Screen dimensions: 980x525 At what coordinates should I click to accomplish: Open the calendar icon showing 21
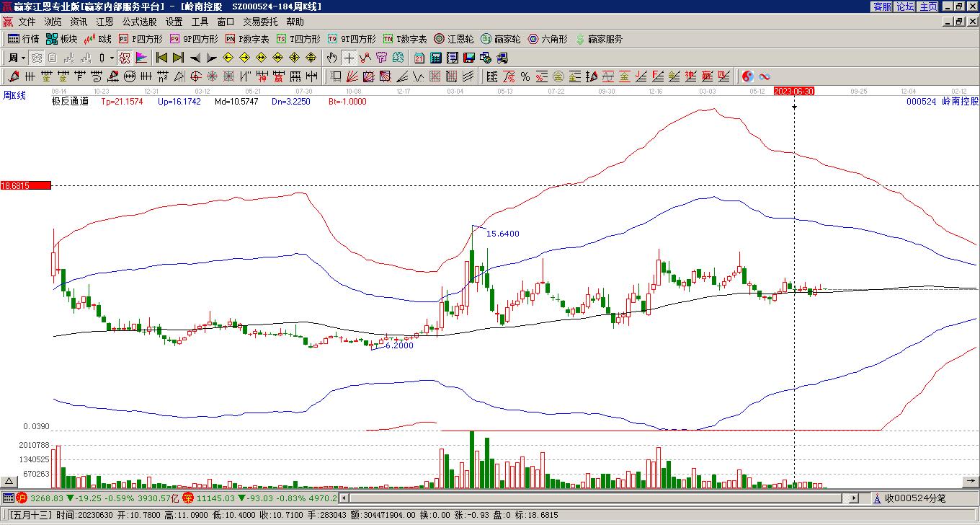[x=419, y=58]
